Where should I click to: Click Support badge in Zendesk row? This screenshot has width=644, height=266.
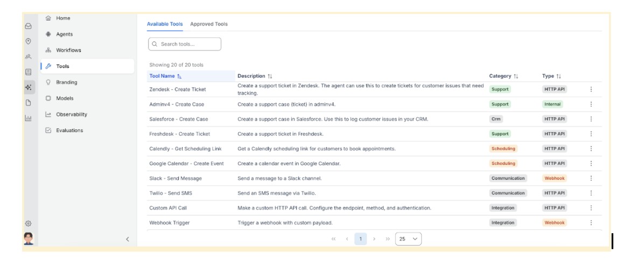[500, 89]
